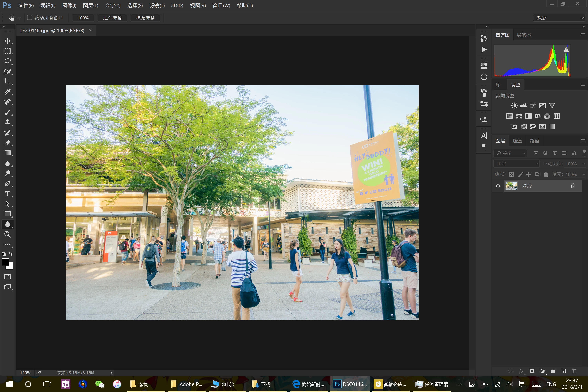This screenshot has width=588, height=392.
Task: Click the 适合屏幕 button
Action: click(x=112, y=18)
